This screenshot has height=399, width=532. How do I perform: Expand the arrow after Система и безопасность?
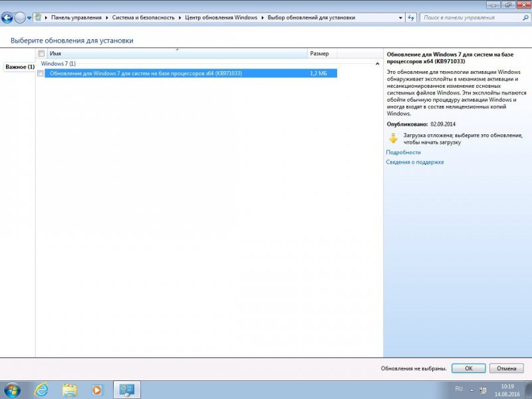pos(180,17)
